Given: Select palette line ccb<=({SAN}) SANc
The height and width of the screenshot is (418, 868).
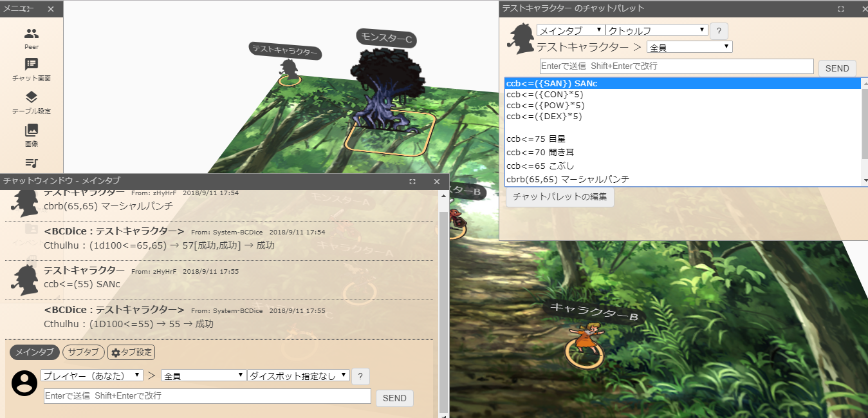Looking at the screenshot, I should coord(683,83).
